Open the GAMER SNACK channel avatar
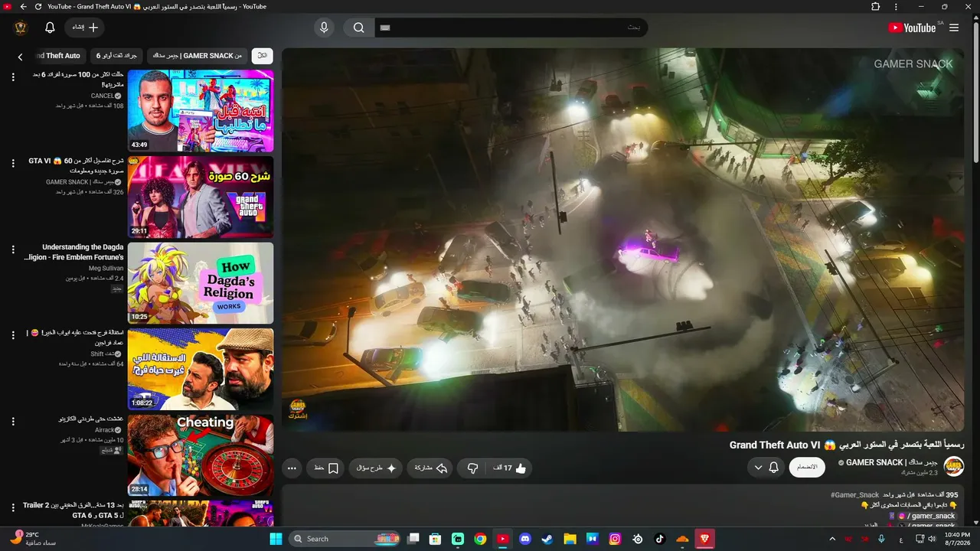 [x=954, y=466]
